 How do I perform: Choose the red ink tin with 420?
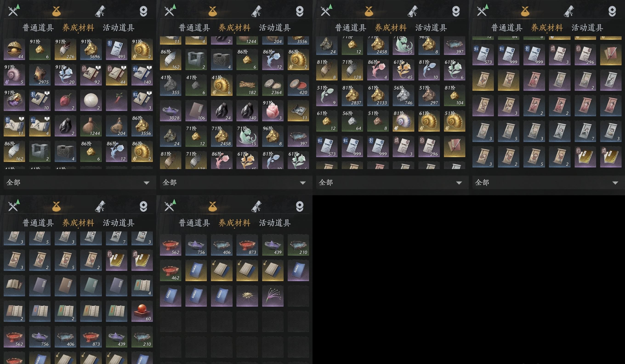[298, 85]
